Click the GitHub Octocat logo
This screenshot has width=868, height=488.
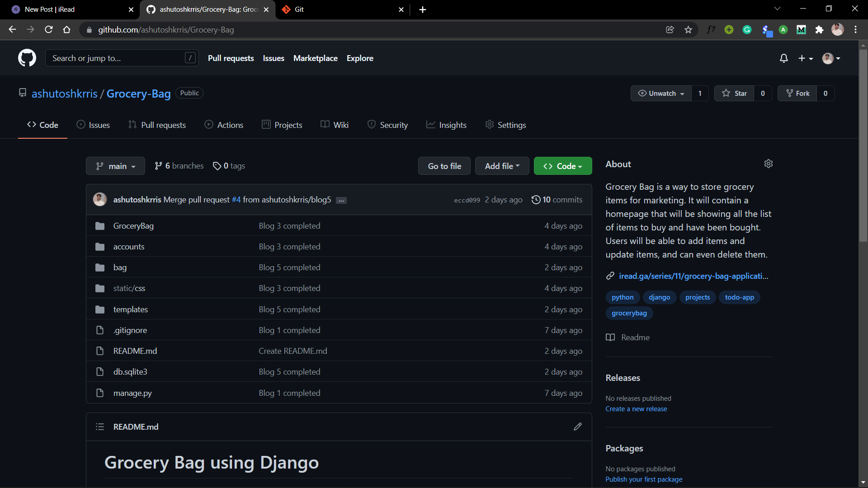point(27,58)
